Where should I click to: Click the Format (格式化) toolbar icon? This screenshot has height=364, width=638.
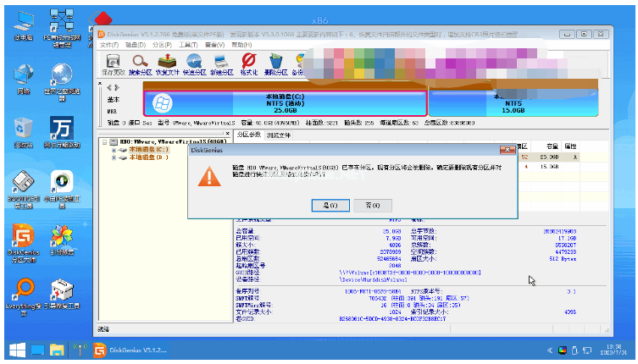(x=248, y=63)
